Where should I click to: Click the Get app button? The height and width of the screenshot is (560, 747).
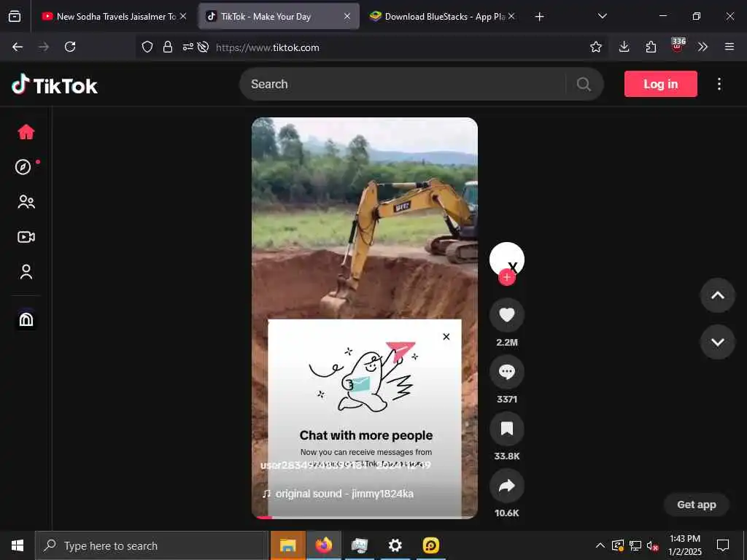[697, 505]
